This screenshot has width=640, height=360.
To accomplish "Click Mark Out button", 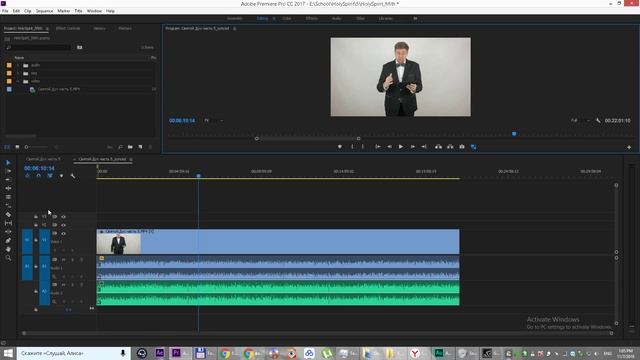I will (x=363, y=147).
